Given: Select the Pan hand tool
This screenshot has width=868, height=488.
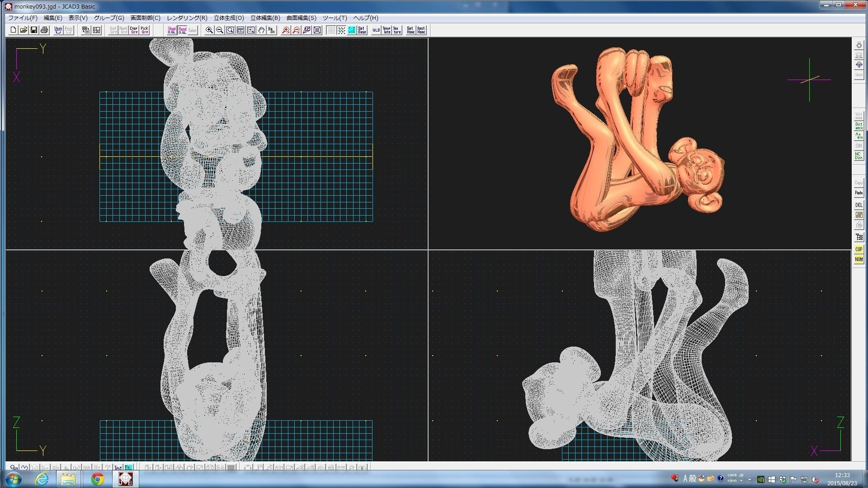Looking at the screenshot, I should (261, 30).
